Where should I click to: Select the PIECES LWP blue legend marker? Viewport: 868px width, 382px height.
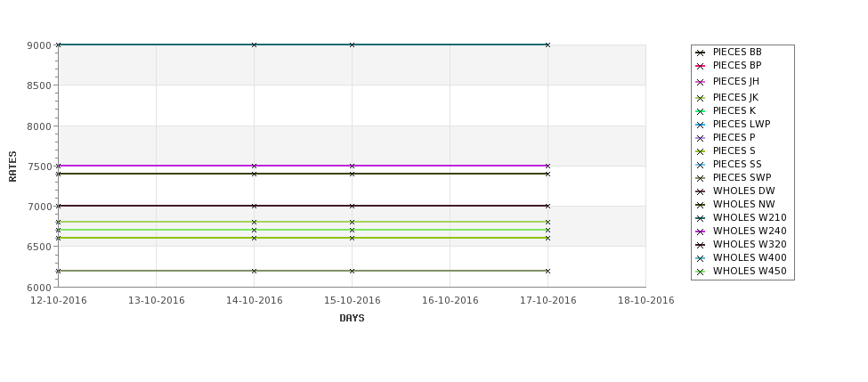(x=700, y=125)
